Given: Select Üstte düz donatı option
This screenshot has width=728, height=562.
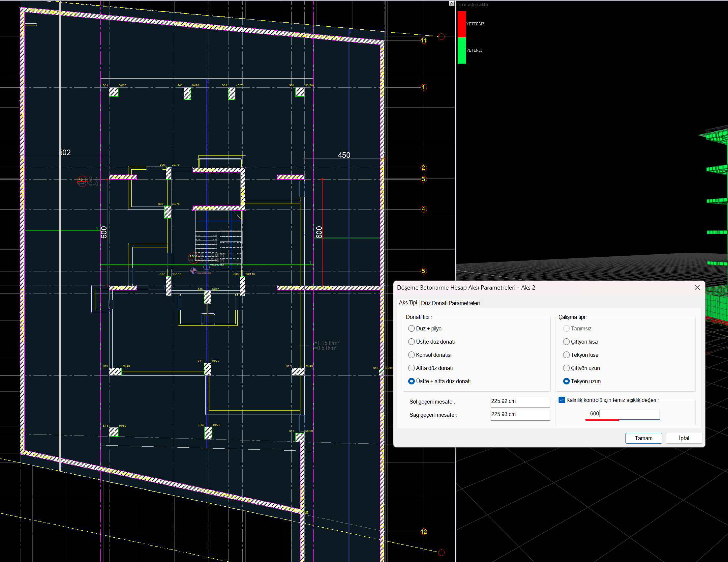Looking at the screenshot, I should point(431,342).
